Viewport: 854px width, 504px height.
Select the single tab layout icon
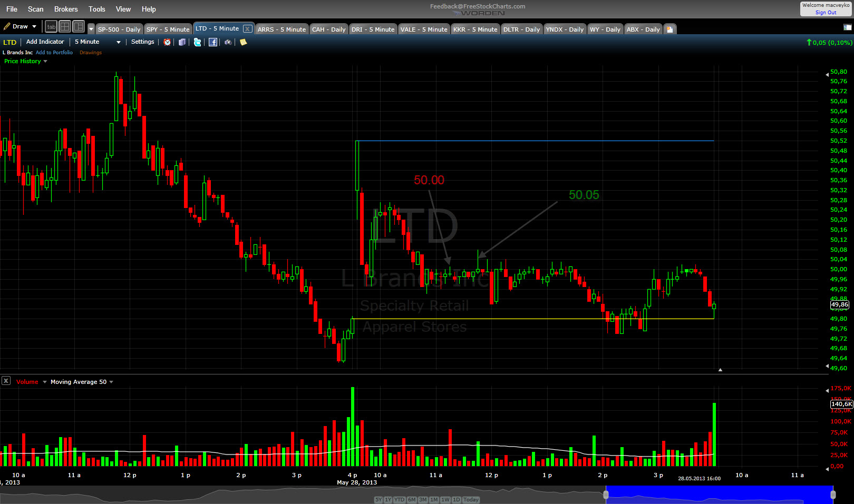click(x=51, y=26)
